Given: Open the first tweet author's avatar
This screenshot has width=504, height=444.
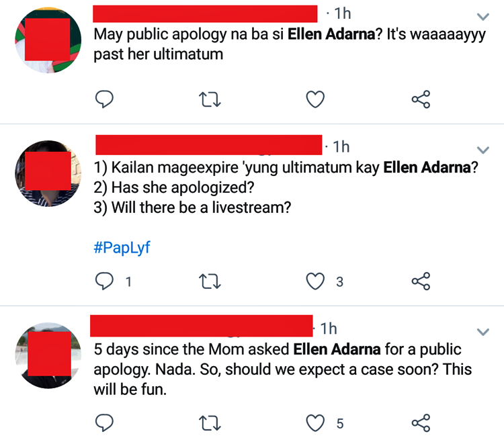Looking at the screenshot, I should point(48,40).
